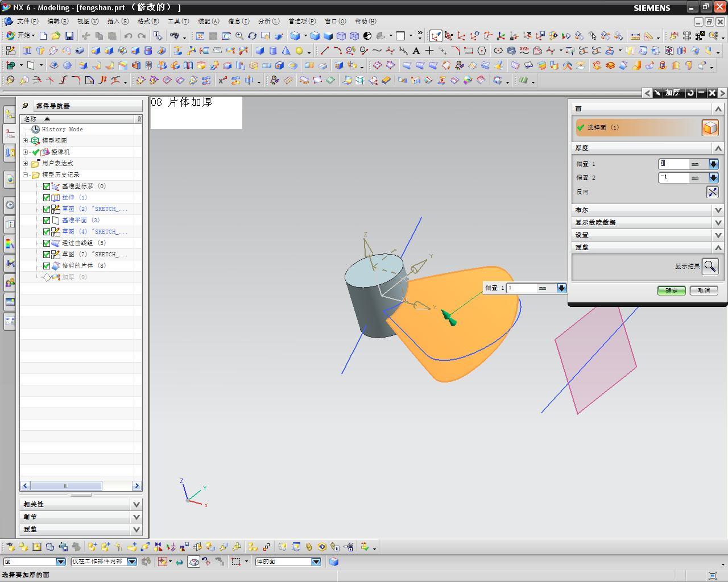
Task: Click the 偏置 2 input field
Action: click(x=673, y=178)
